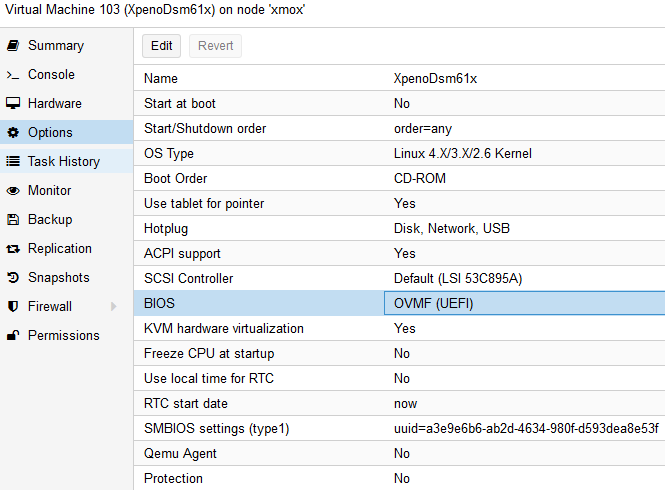The image size is (665, 490).
Task: Click the Console terminal prompt icon
Action: pos(13,75)
